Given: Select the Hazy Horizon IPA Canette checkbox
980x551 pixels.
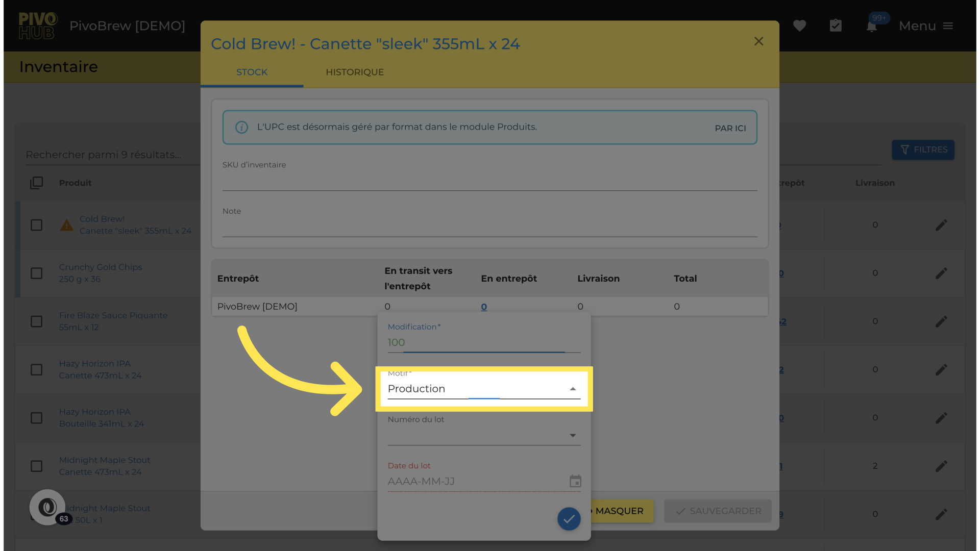Looking at the screenshot, I should tap(37, 369).
